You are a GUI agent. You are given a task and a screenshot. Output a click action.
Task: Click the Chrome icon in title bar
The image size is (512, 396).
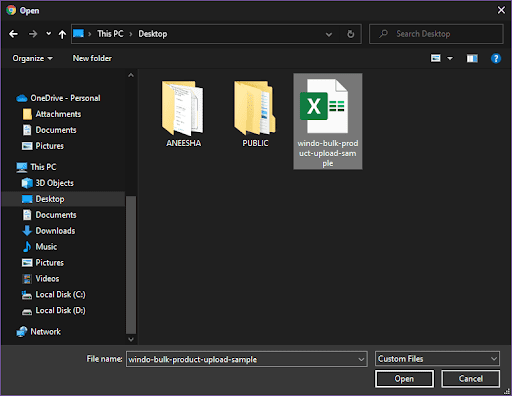tap(11, 10)
